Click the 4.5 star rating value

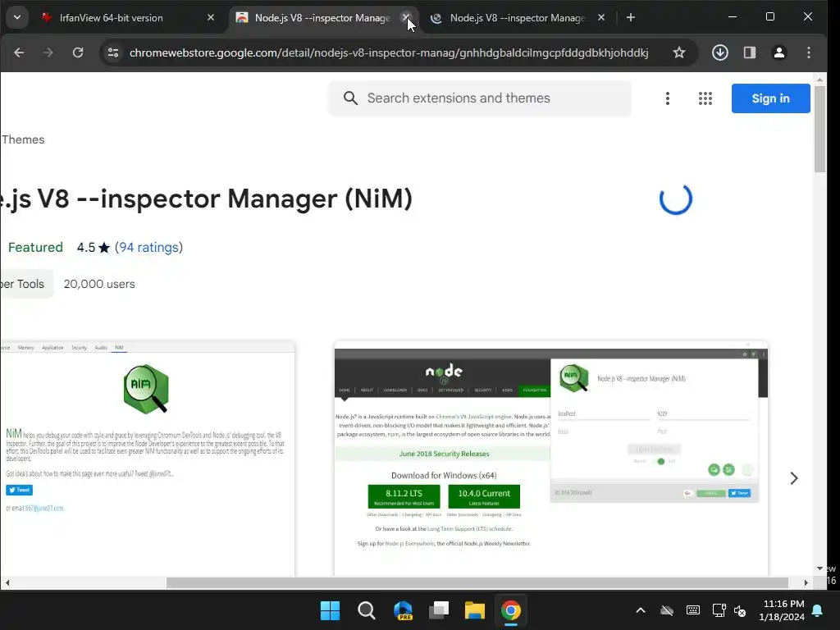[85, 248]
